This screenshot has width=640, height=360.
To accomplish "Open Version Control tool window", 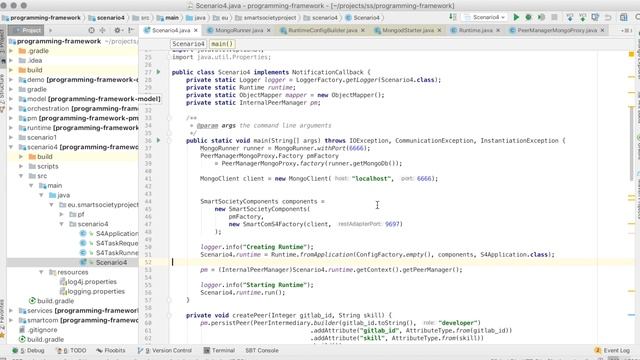I will pos(165,351).
